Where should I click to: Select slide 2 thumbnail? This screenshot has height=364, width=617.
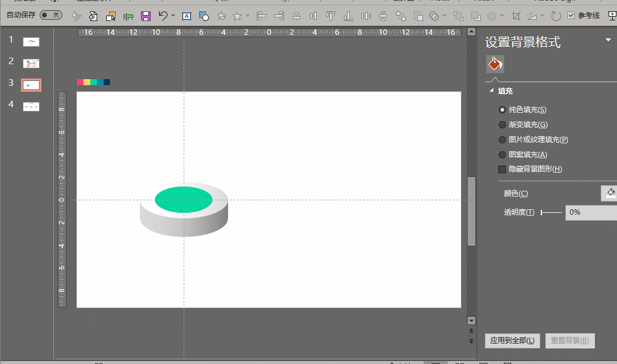click(31, 64)
